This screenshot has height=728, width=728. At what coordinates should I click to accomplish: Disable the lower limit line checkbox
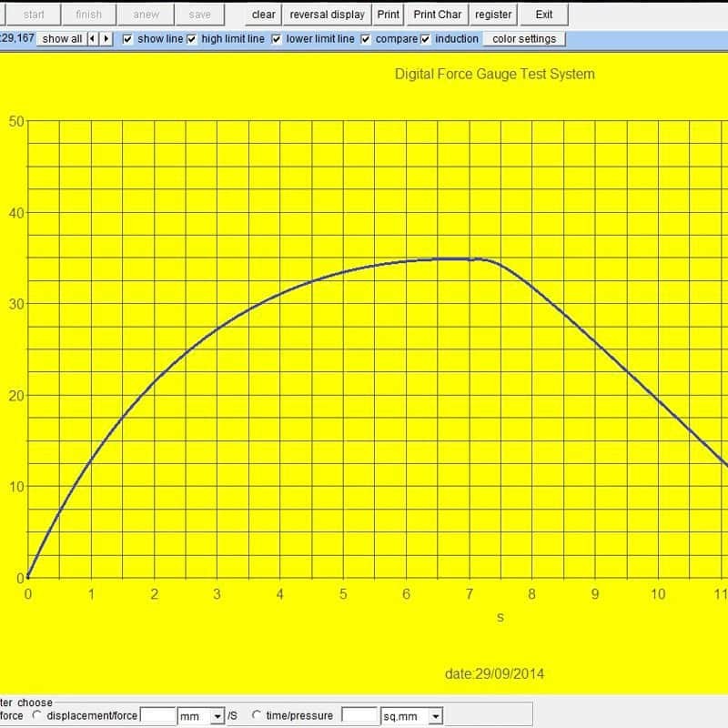(x=277, y=39)
